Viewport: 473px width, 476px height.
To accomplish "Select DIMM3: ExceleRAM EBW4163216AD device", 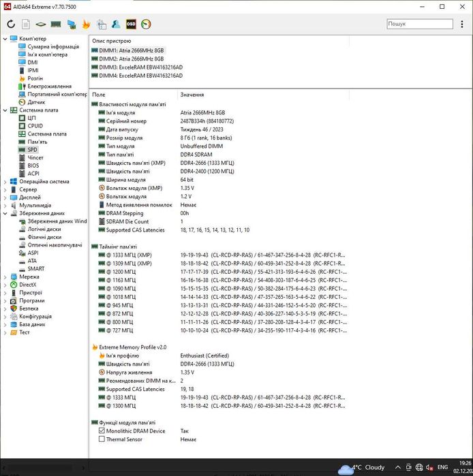I will tap(140, 67).
